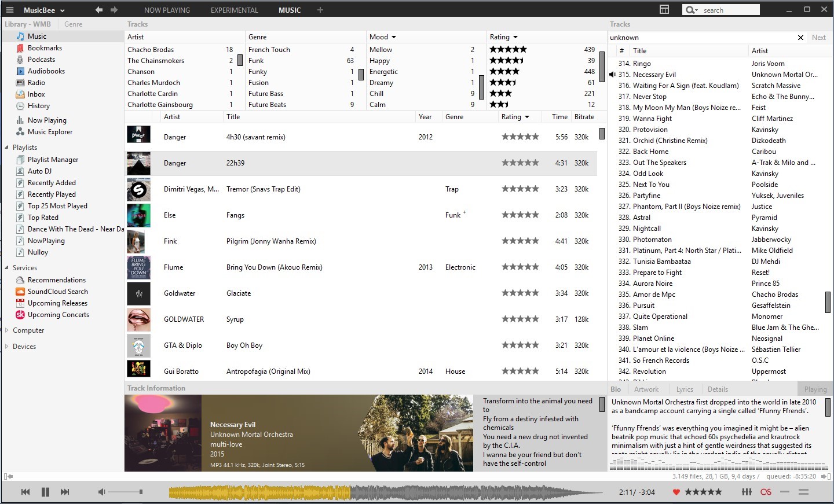The width and height of the screenshot is (834, 504).
Task: Mute the volume speaker icon
Action: click(x=101, y=492)
